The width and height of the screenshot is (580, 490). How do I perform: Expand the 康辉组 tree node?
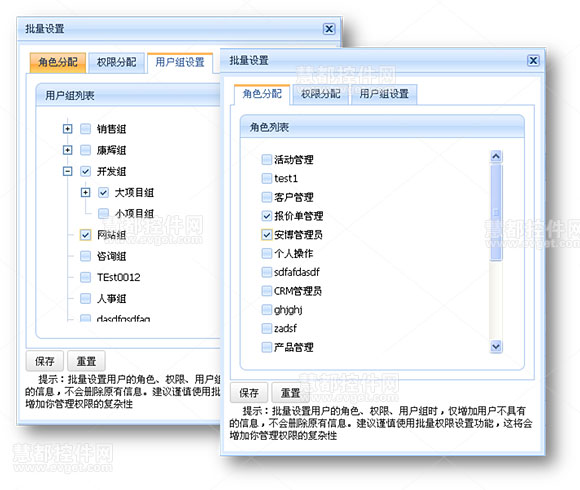click(67, 150)
